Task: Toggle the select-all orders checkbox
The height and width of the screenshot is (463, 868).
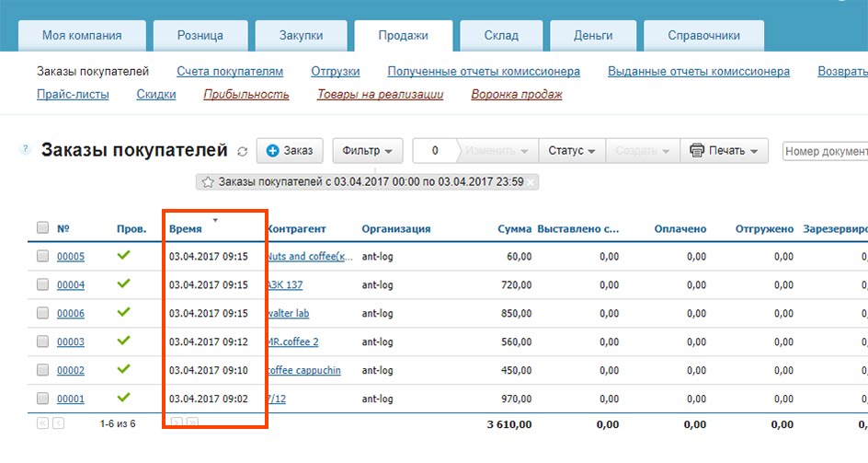Action: pos(42,228)
